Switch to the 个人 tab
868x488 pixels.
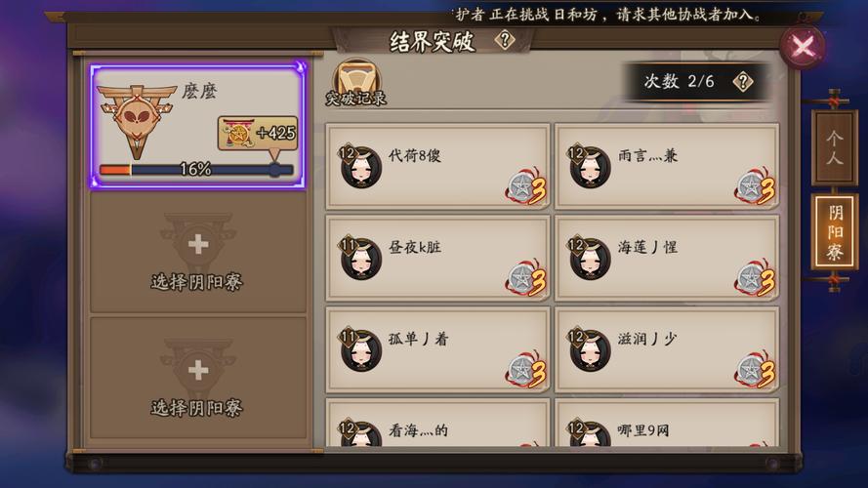(834, 147)
